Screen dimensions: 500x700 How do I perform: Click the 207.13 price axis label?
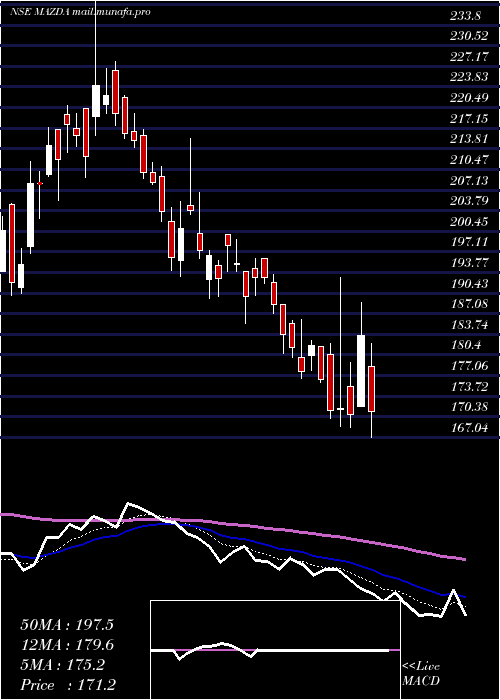[469, 180]
